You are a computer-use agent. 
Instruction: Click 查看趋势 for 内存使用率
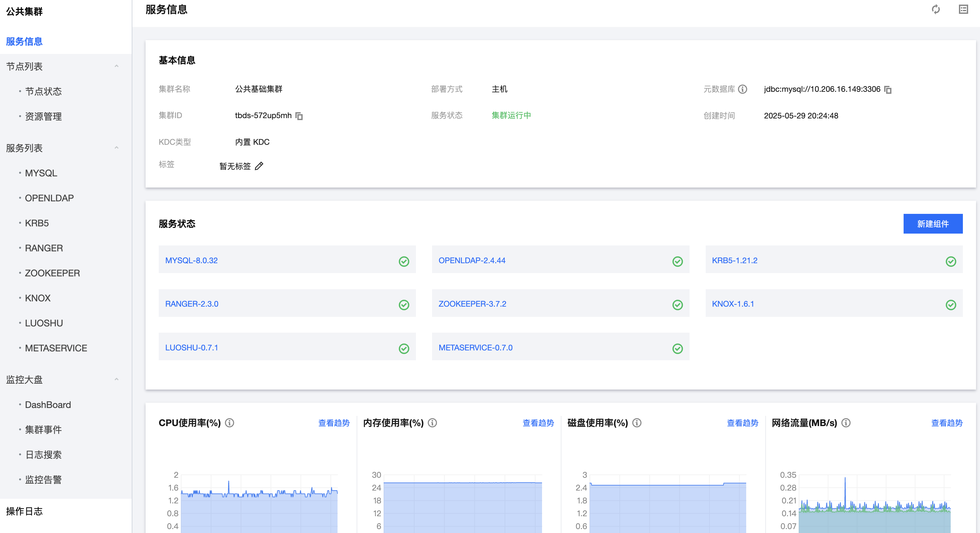[538, 423]
